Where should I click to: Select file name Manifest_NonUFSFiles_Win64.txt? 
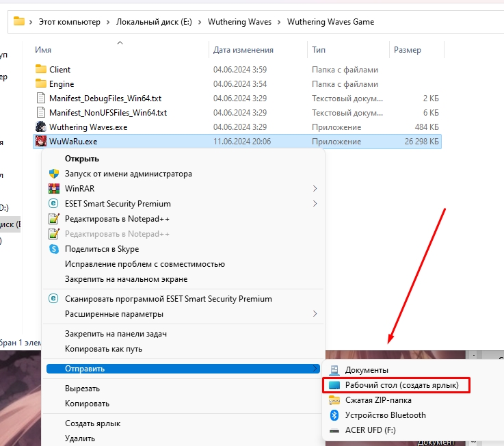click(x=108, y=113)
